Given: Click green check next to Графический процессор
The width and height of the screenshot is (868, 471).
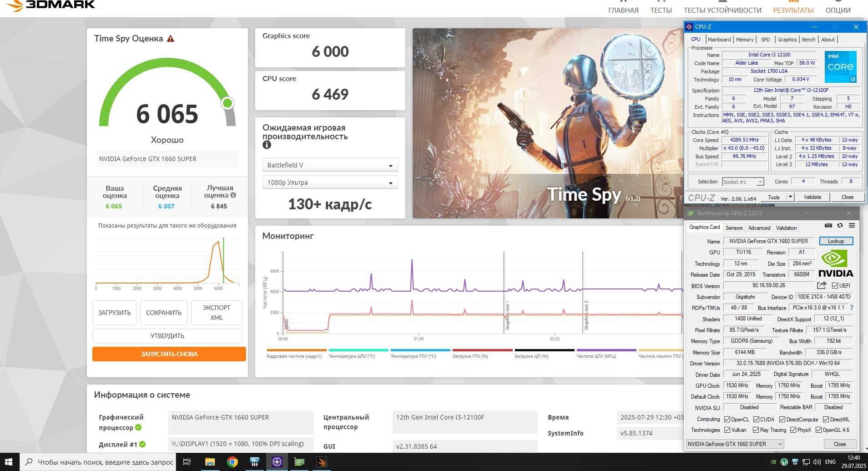Looking at the screenshot, I should 138,428.
